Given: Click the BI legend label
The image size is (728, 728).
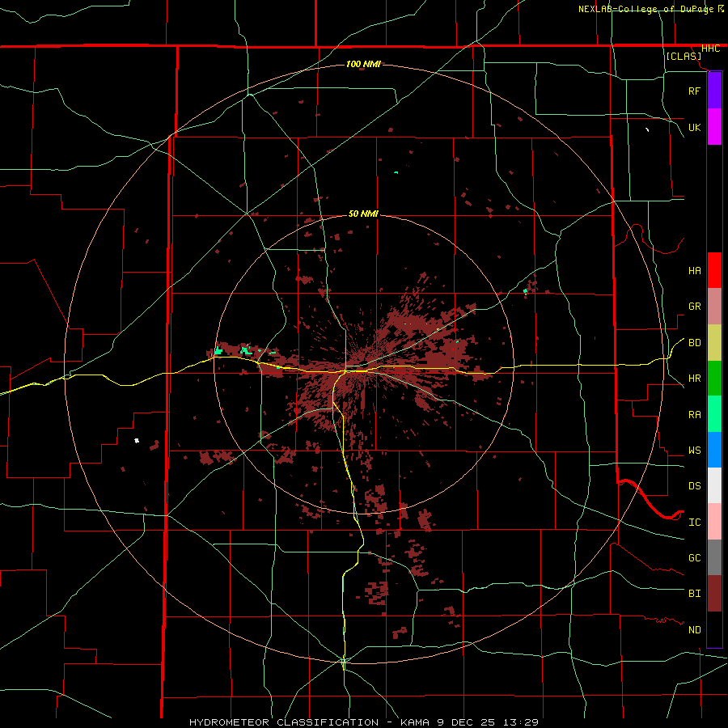Looking at the screenshot, I should (x=694, y=594).
